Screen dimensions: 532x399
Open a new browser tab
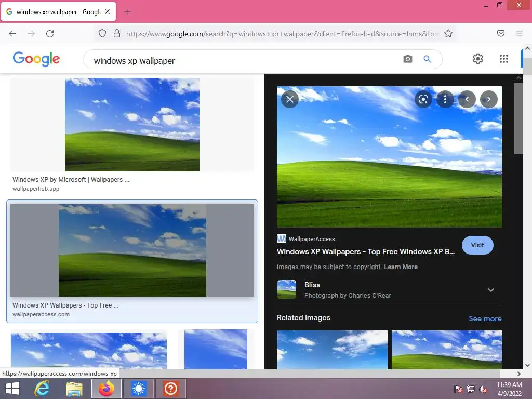pyautogui.click(x=127, y=12)
